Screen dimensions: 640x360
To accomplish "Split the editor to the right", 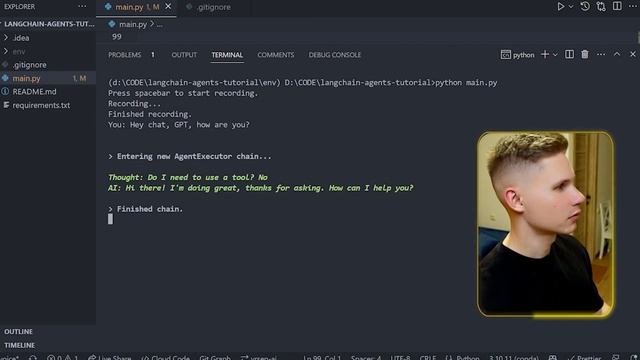I will 617,6.
